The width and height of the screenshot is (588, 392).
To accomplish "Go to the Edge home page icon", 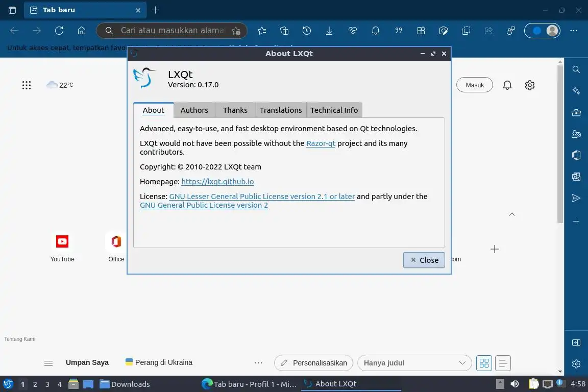I will coord(81,31).
